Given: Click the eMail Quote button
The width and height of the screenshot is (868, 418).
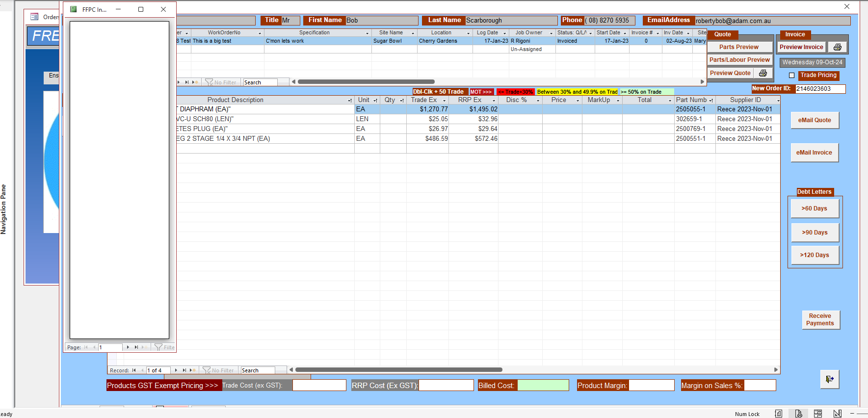Looking at the screenshot, I should [x=815, y=120].
